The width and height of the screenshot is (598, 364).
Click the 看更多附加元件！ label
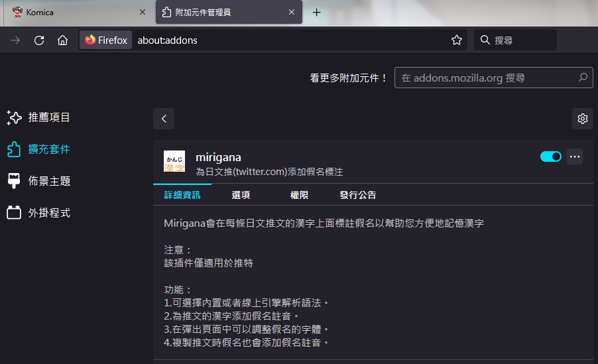click(349, 78)
